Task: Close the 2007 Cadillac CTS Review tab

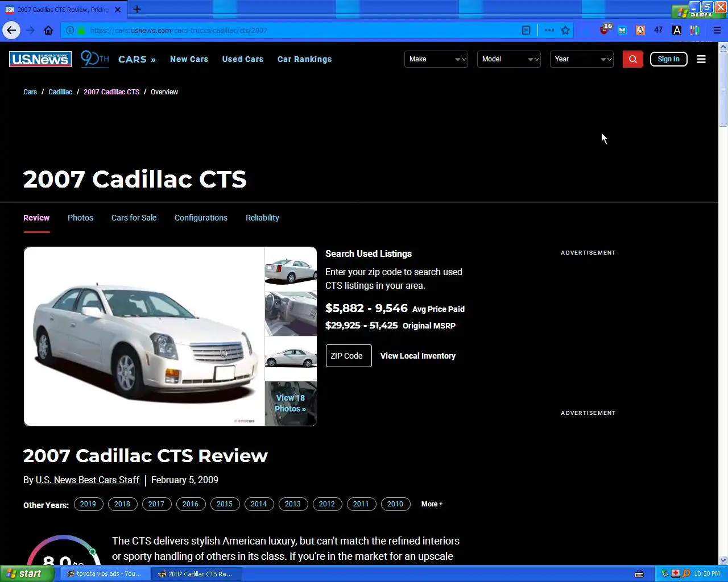Action: (x=118, y=10)
